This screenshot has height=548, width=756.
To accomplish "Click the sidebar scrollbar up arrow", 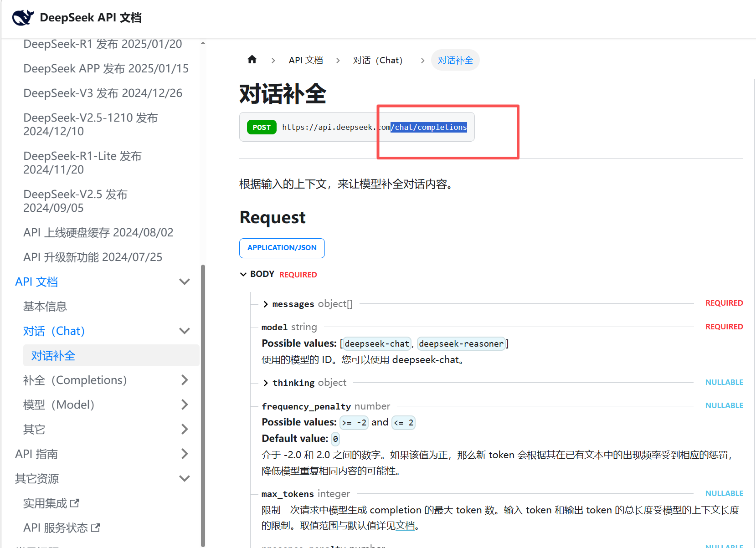I will [203, 43].
